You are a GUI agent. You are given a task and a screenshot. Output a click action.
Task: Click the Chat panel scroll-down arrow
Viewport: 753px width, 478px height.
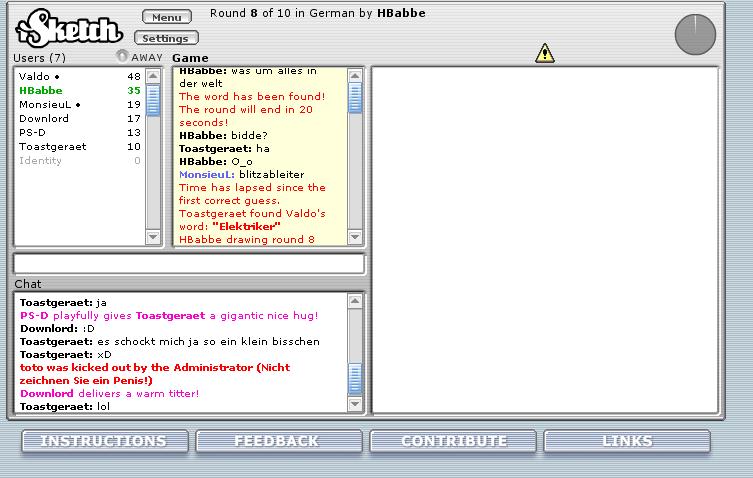coord(355,404)
